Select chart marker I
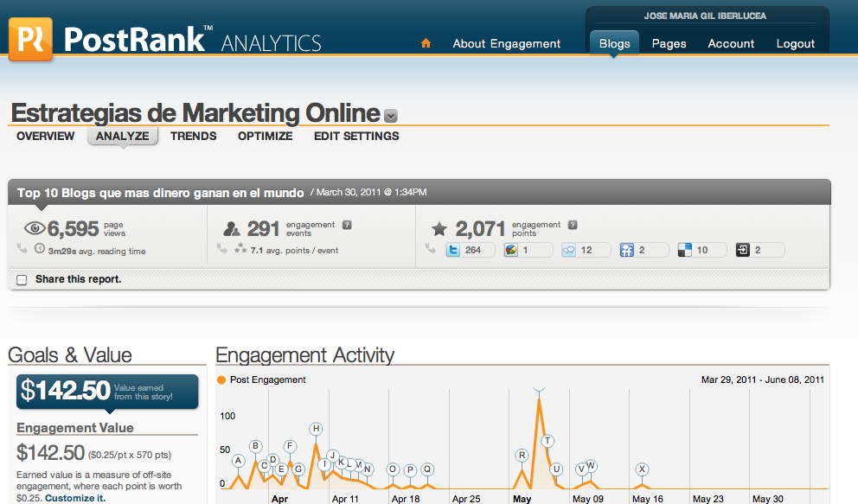 (324, 464)
